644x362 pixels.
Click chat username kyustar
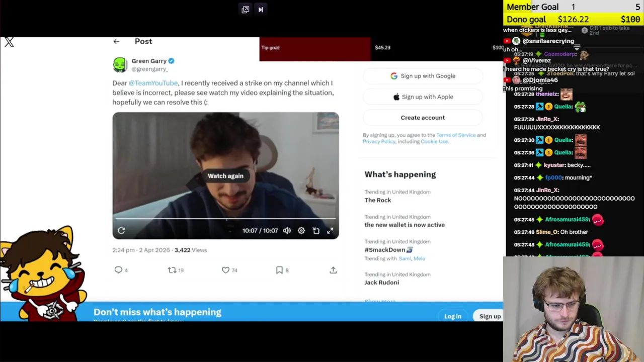(554, 165)
